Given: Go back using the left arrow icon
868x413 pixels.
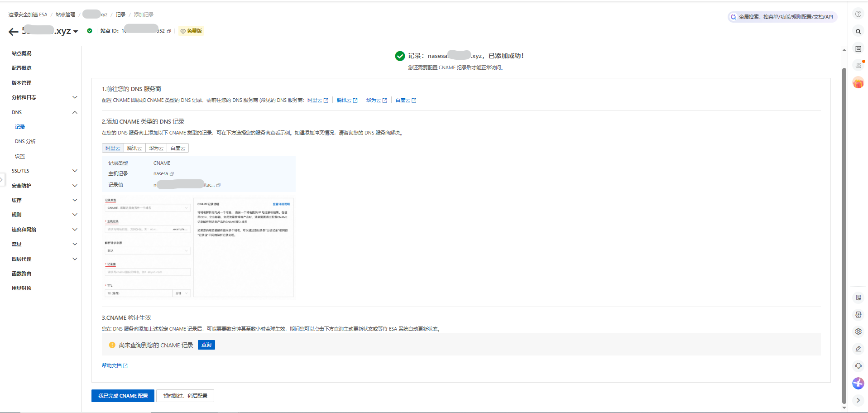Looking at the screenshot, I should 14,31.
